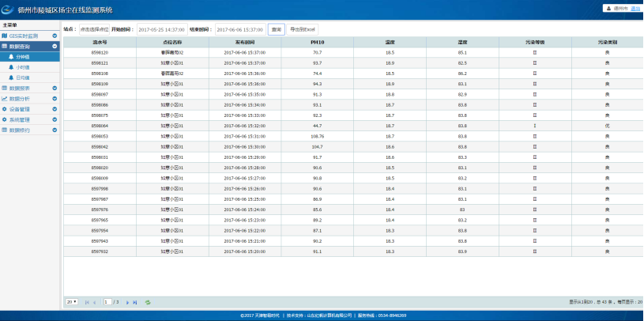Go to the first page arrow
The image size is (644, 321).
click(87, 302)
